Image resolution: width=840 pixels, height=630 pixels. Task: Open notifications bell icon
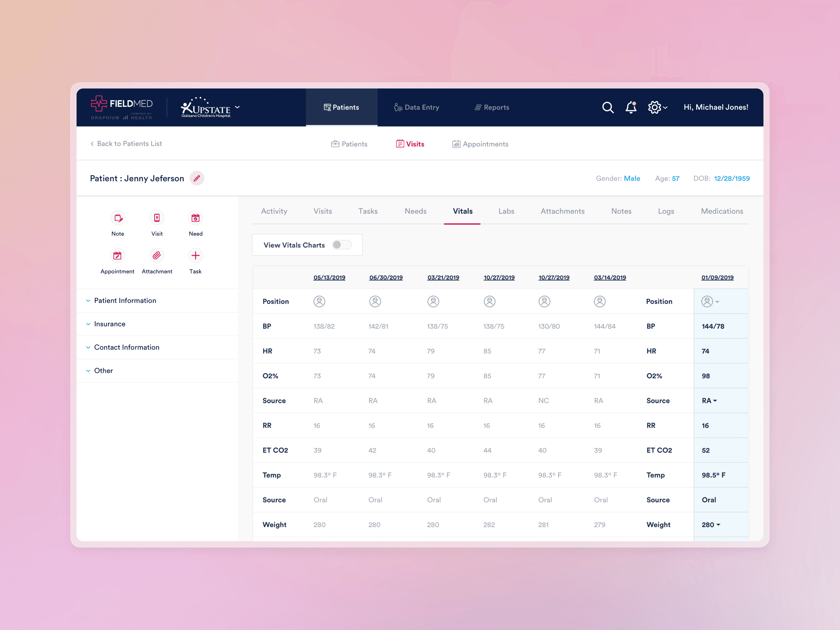pos(631,107)
